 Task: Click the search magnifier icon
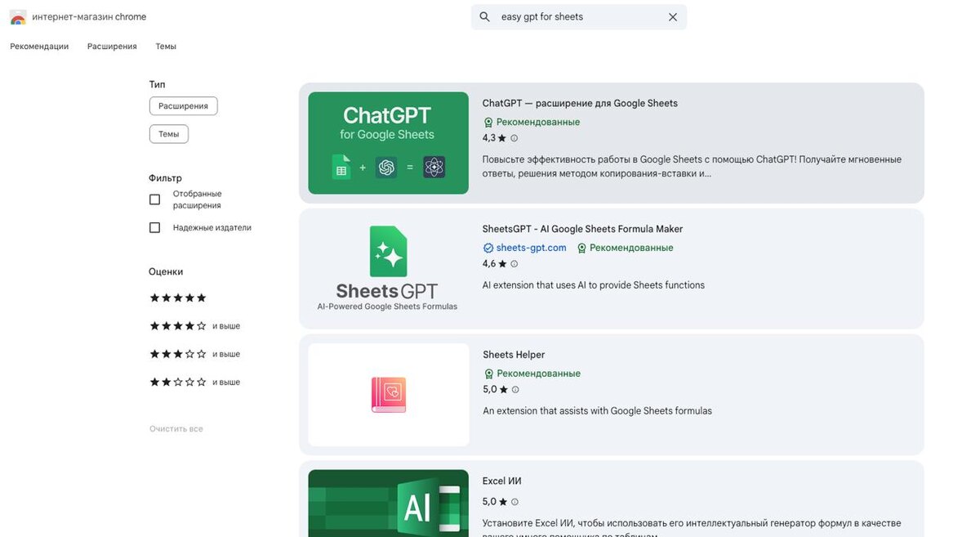[x=484, y=17]
